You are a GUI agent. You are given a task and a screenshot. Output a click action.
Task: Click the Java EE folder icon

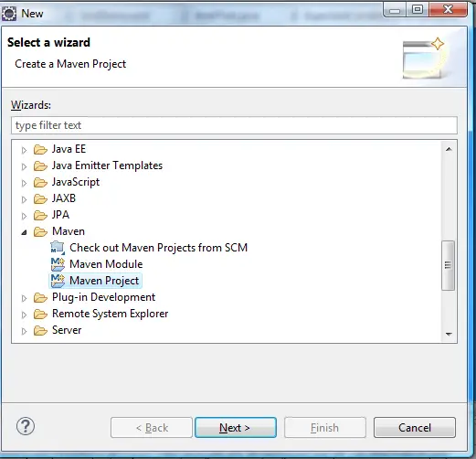(x=40, y=150)
